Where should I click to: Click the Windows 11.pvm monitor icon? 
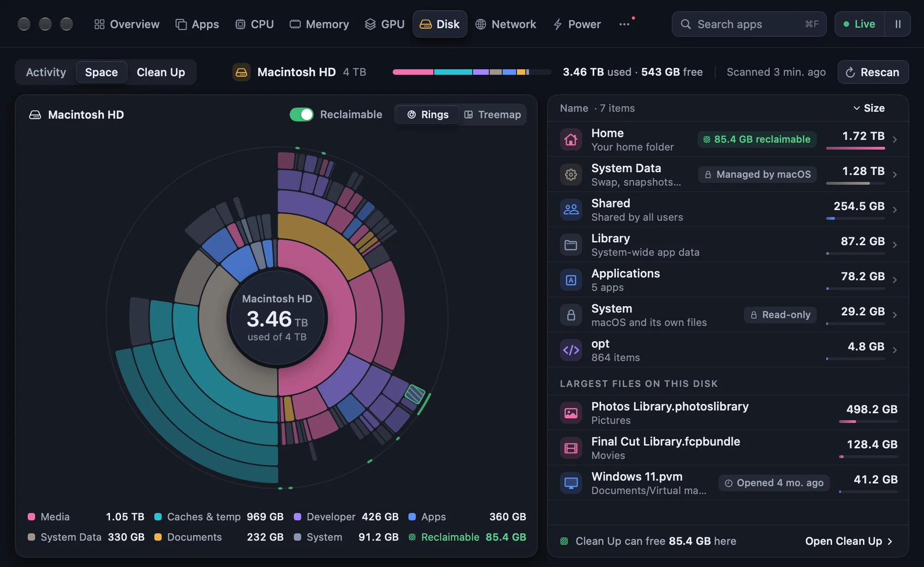click(571, 483)
